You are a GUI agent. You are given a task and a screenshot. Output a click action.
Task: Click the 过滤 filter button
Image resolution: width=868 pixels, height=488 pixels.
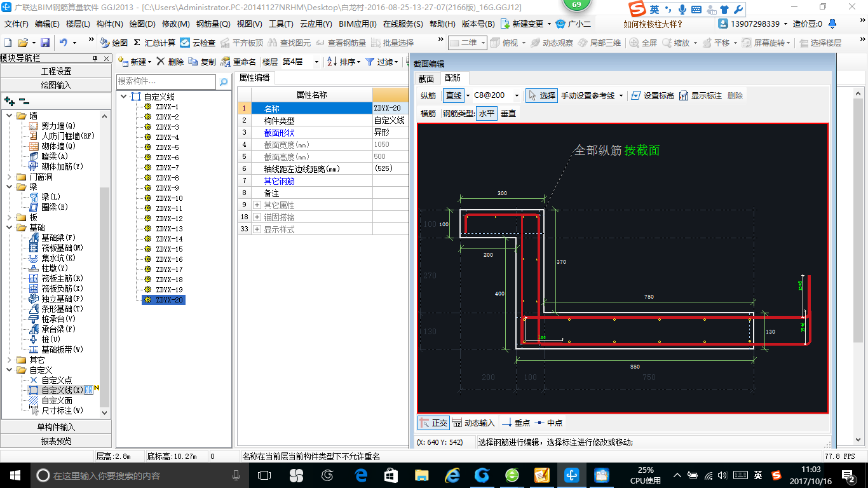point(381,62)
